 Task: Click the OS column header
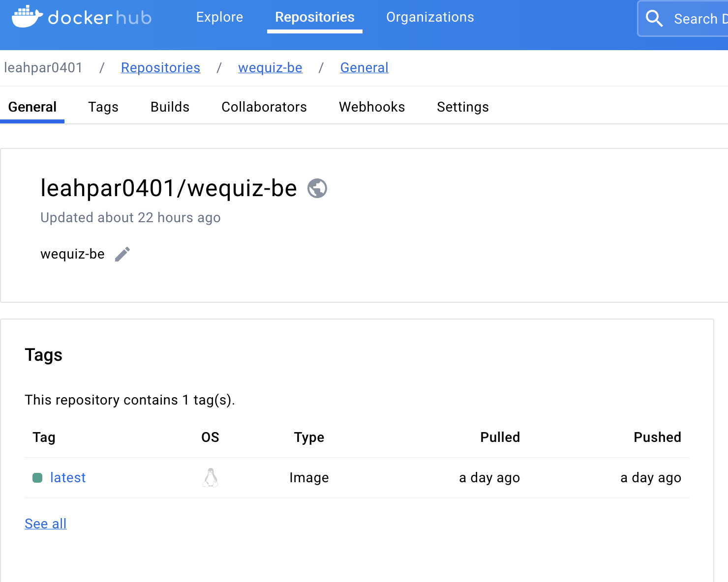tap(211, 437)
